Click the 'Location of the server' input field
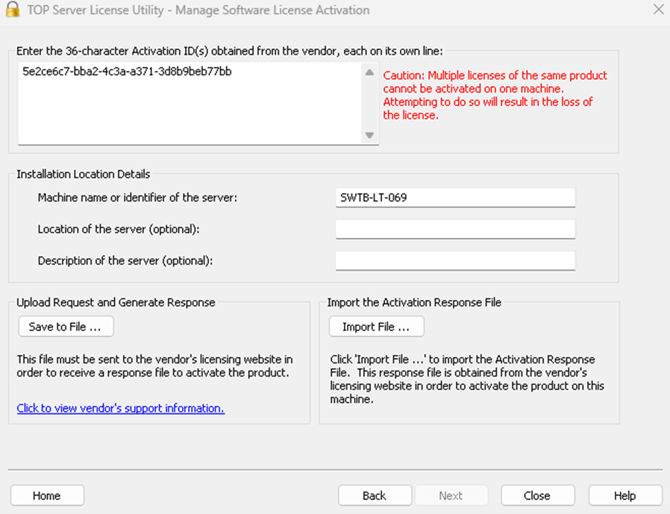This screenshot has width=670, height=514. pyautogui.click(x=455, y=229)
